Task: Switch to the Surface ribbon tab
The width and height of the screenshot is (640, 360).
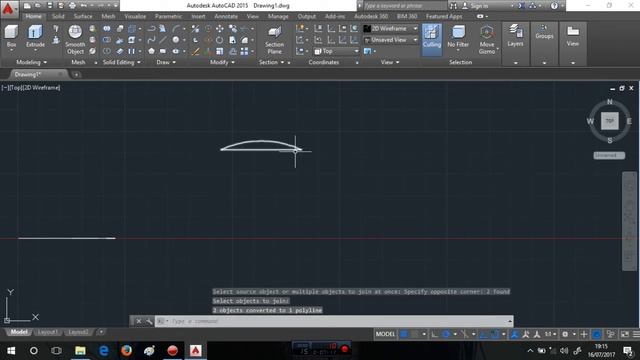Action: coord(83,16)
